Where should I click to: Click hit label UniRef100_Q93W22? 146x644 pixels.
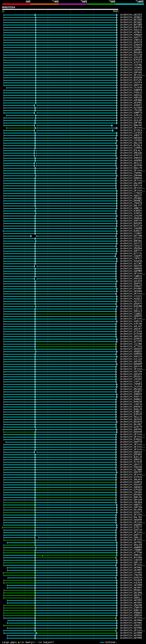[x=131, y=17]
